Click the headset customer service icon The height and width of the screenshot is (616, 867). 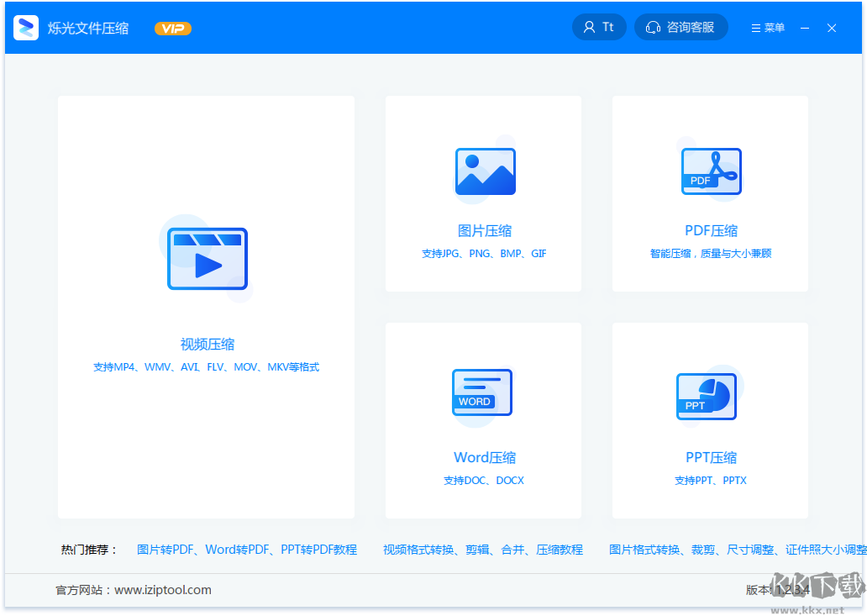coord(653,28)
